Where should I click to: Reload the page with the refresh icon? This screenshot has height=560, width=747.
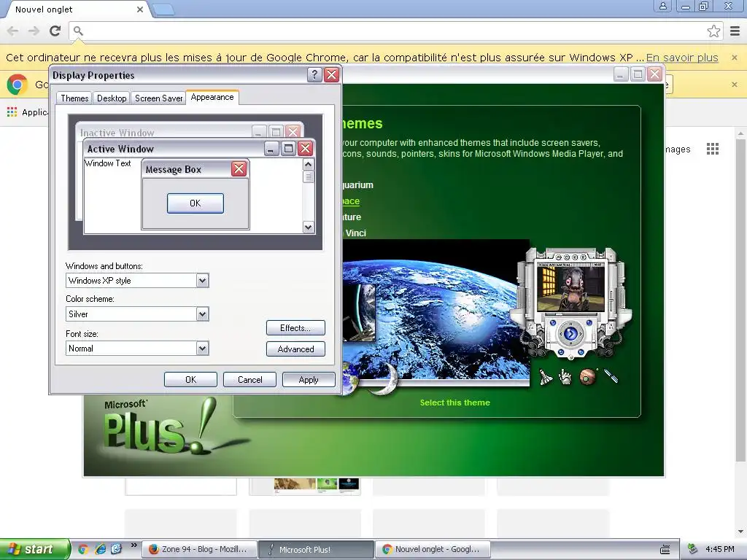tap(55, 31)
